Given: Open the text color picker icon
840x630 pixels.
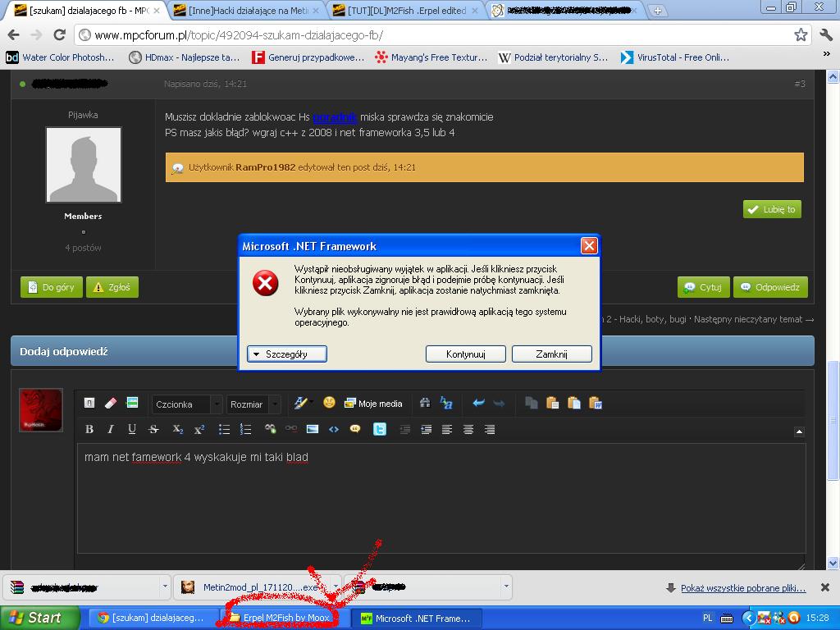Looking at the screenshot, I should point(300,402).
